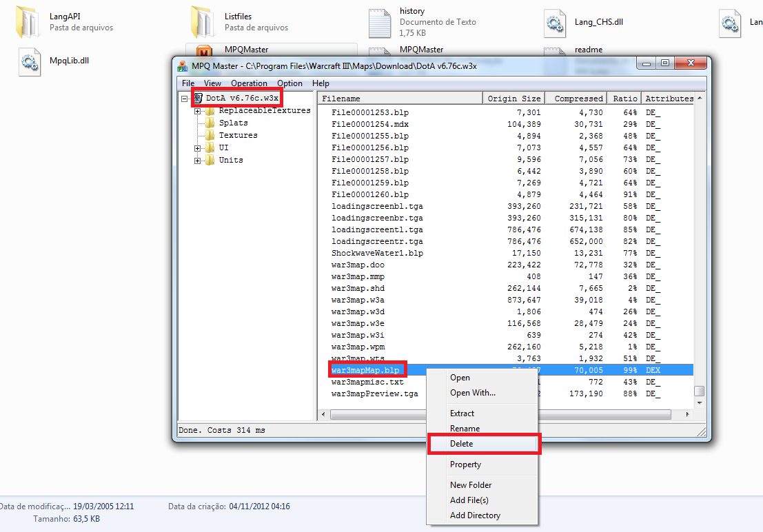This screenshot has height=532, width=763.
Task: Select the history text document icon
Action: pyautogui.click(x=380, y=23)
